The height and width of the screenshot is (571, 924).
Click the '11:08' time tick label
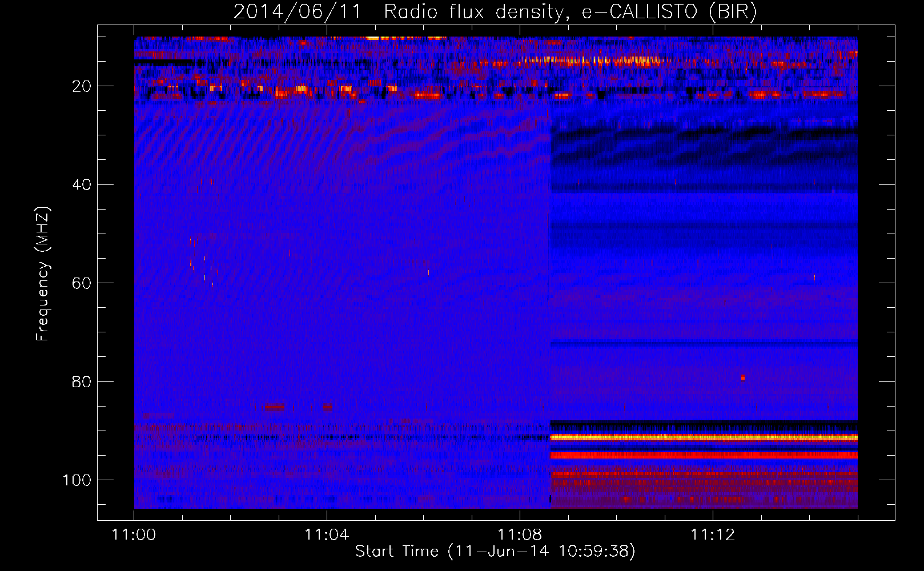click(x=520, y=535)
